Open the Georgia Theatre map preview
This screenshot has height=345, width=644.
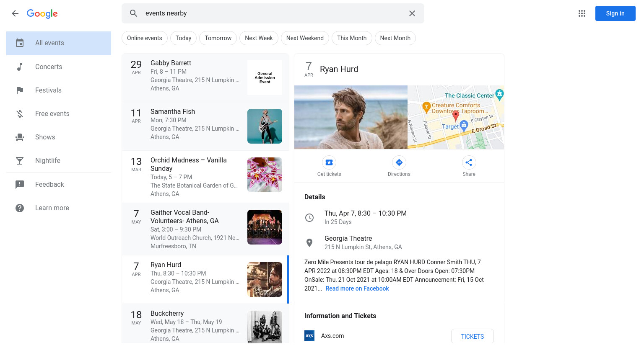(x=456, y=117)
